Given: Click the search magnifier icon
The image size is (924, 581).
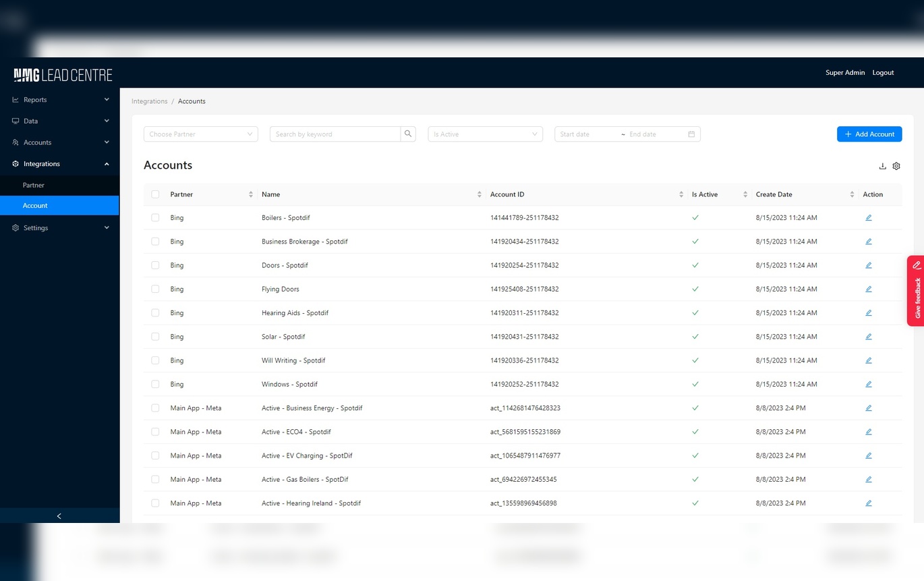Looking at the screenshot, I should coord(408,134).
